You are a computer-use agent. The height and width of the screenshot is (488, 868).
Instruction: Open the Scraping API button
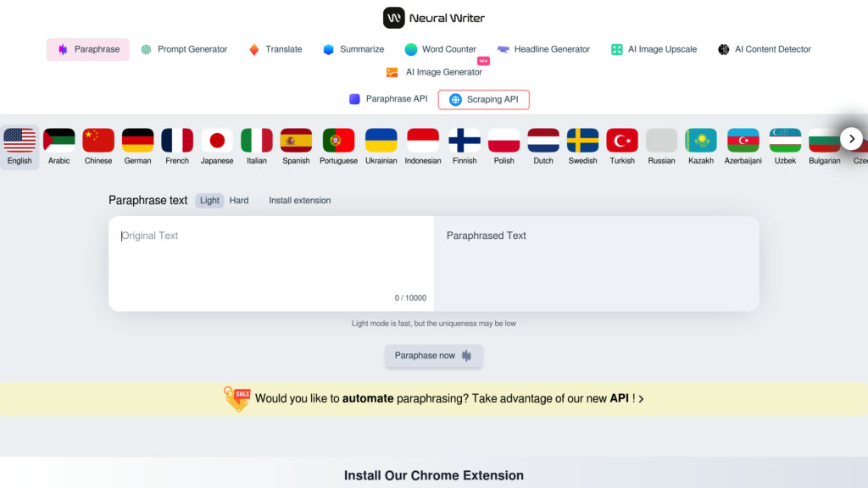[x=484, y=100]
